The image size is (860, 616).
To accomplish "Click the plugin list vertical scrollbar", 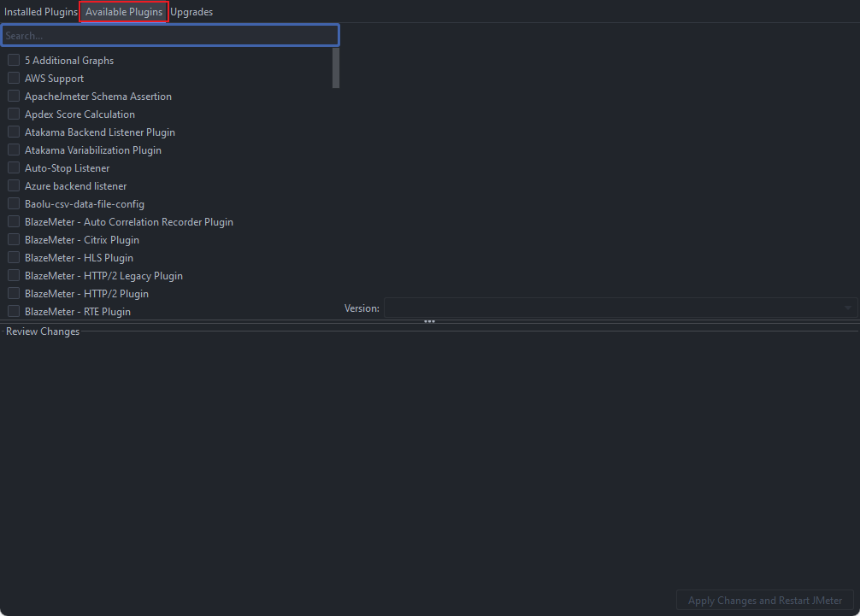I will point(336,68).
